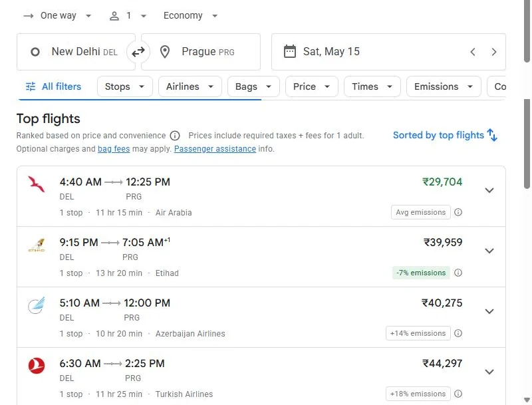Open the Airlines filter dropdown

[190, 86]
